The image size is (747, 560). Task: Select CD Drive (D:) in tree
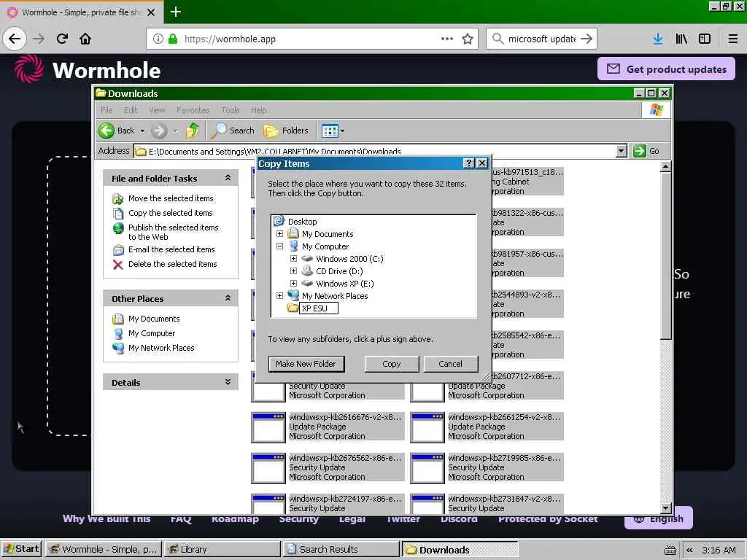pyautogui.click(x=338, y=271)
